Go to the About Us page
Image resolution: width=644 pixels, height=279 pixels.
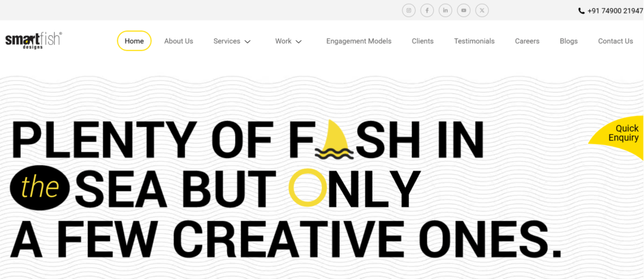179,41
